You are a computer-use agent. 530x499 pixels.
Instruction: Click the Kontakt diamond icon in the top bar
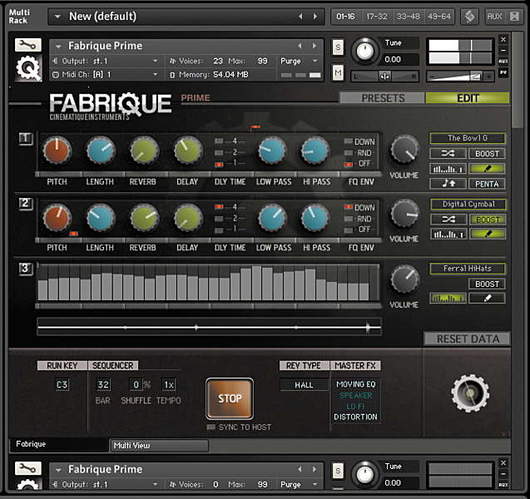(x=470, y=16)
